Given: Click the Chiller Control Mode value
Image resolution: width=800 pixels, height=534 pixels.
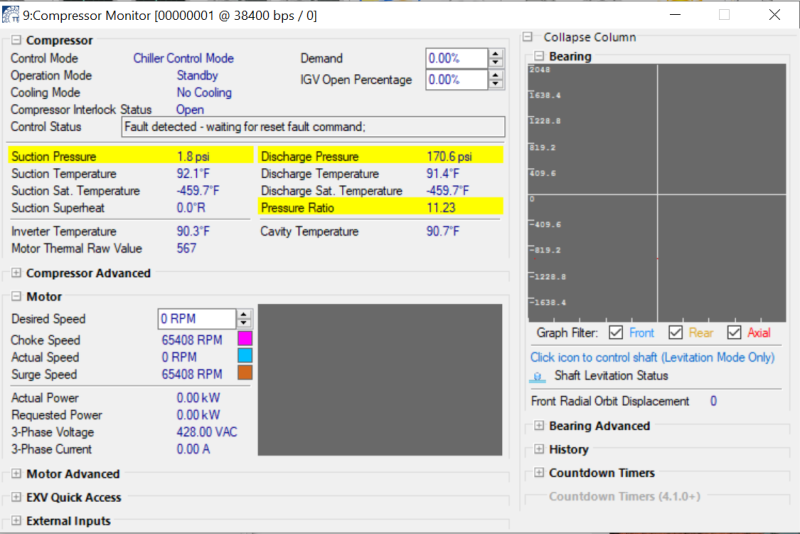Looking at the screenshot, I should coord(183,58).
